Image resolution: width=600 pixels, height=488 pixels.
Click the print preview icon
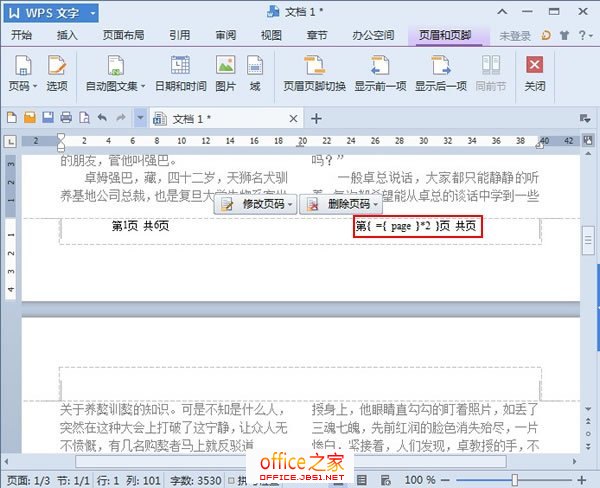point(84,118)
